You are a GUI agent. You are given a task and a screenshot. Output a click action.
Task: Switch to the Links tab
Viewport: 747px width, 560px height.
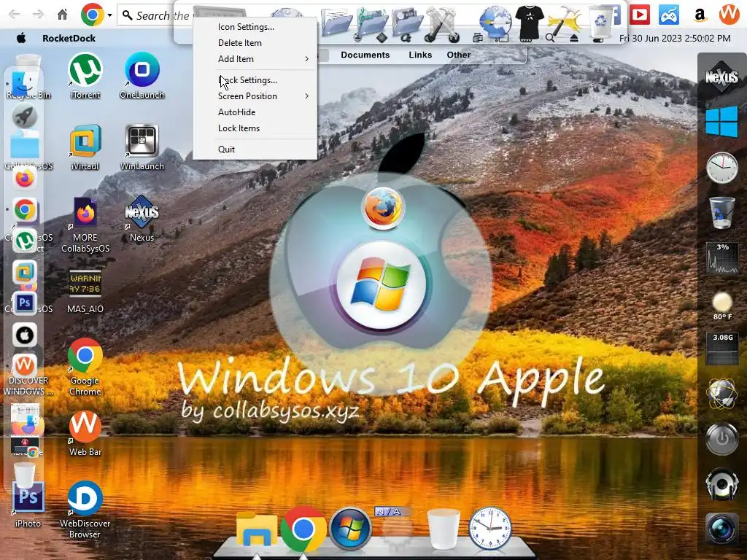(420, 55)
